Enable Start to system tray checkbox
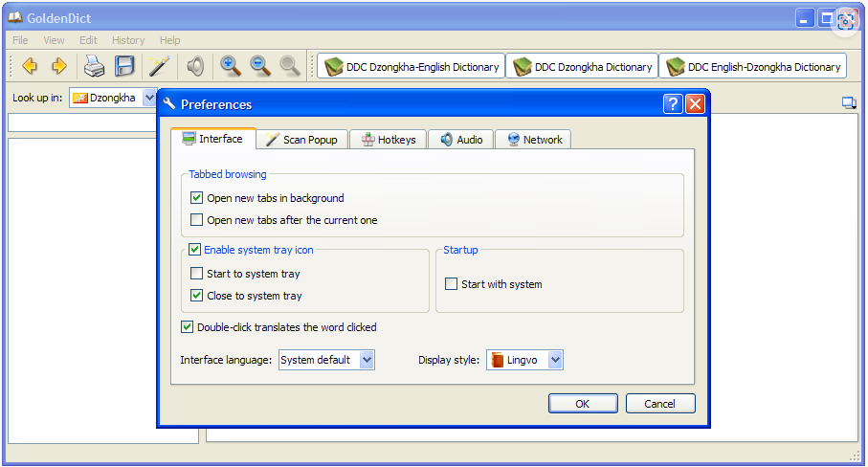The height and width of the screenshot is (467, 868). coord(197,274)
